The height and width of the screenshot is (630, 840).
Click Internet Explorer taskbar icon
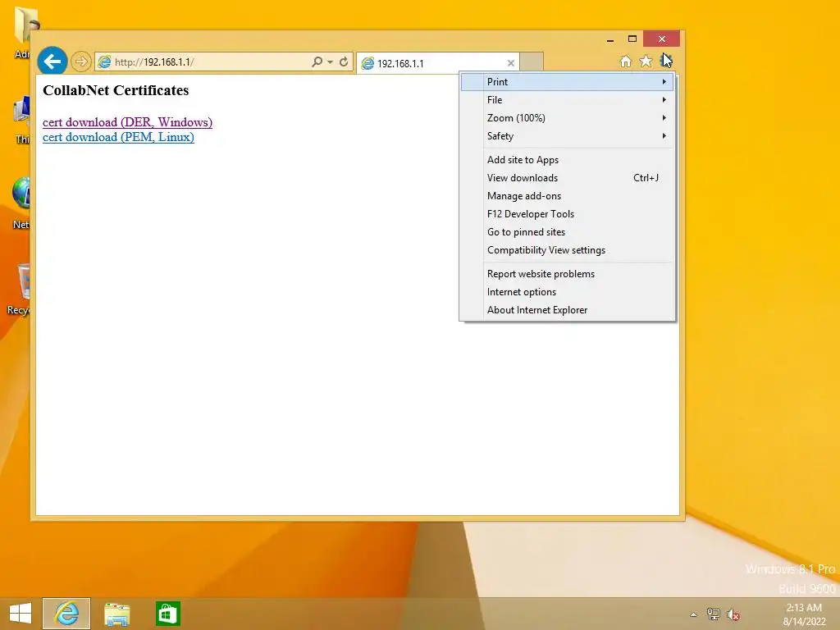[x=66, y=614]
